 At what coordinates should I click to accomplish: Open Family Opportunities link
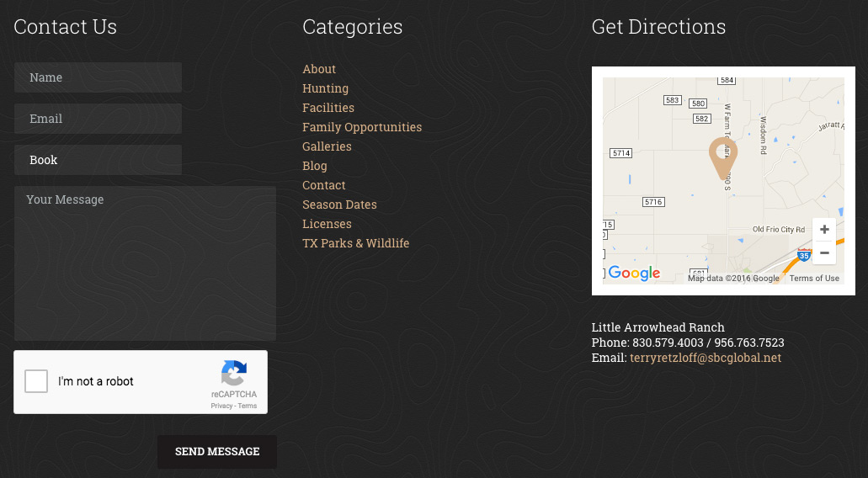(362, 127)
